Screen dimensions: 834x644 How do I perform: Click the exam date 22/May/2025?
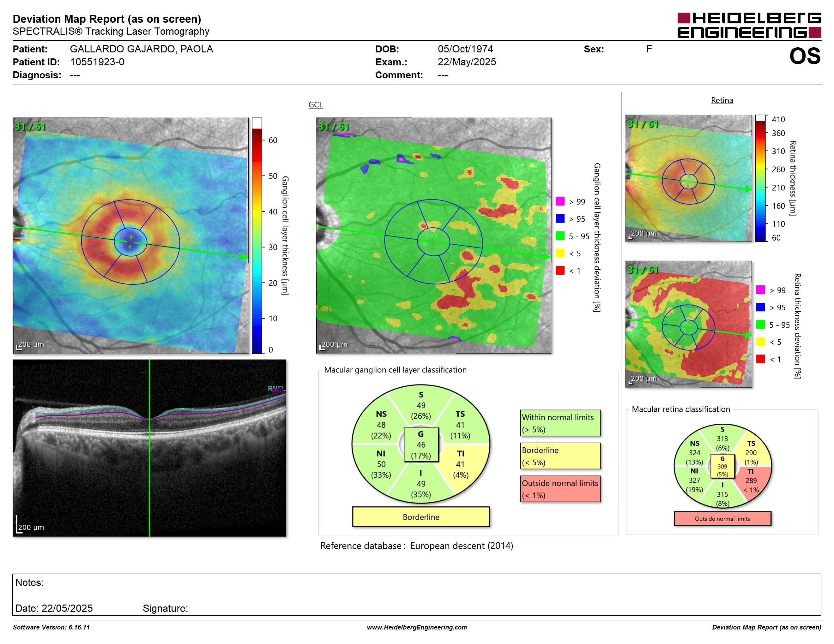click(467, 62)
